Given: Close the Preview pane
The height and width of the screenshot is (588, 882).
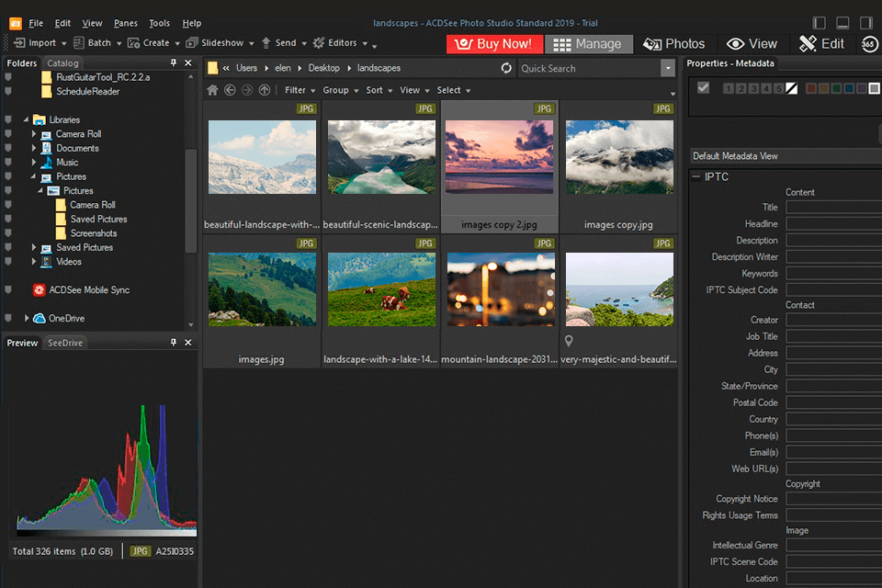Looking at the screenshot, I should [188, 342].
